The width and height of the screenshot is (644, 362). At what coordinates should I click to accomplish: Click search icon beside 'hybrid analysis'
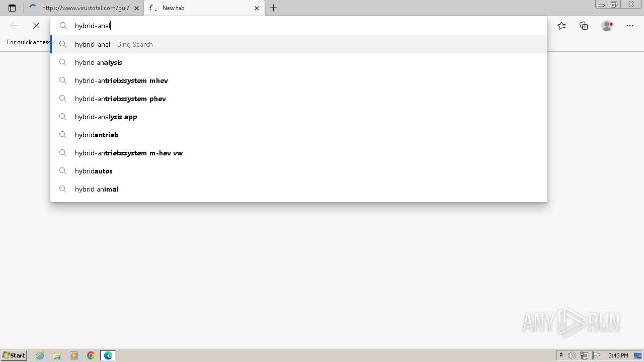(63, 62)
